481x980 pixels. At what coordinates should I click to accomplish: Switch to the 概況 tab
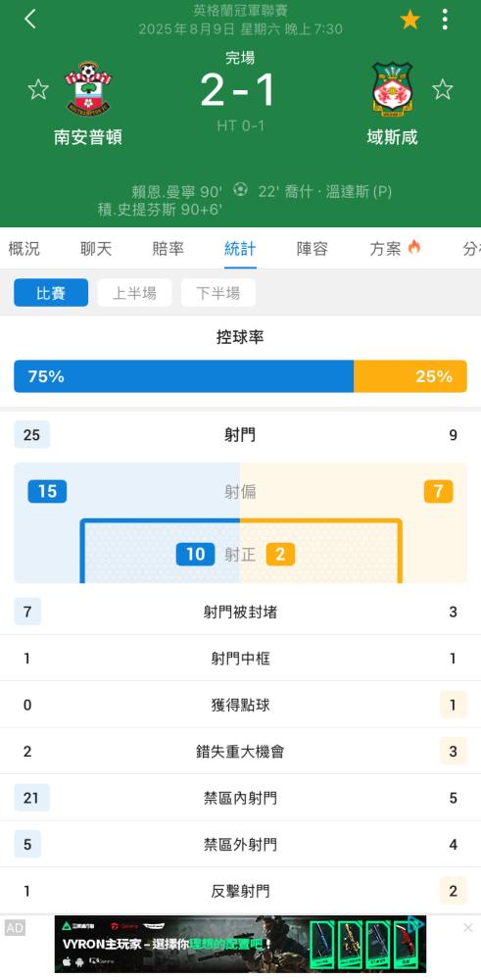pos(24,249)
